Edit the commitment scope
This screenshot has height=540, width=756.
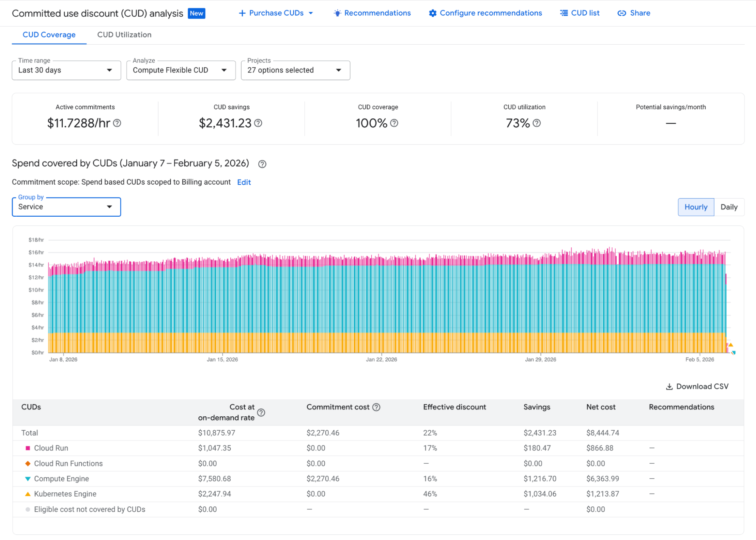click(x=244, y=182)
